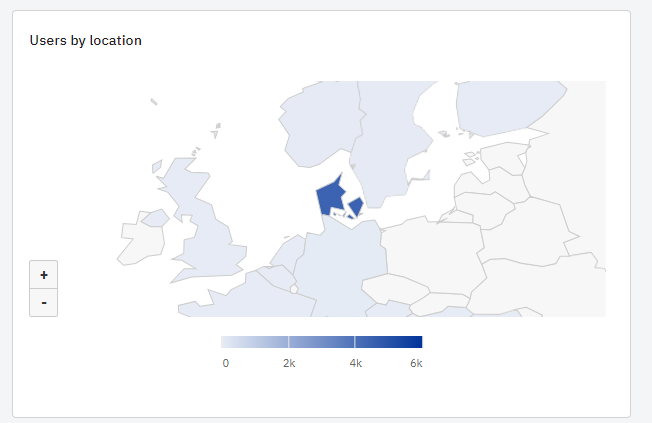Select Belgium on the map
The height and width of the screenshot is (423, 652).
pos(277,276)
